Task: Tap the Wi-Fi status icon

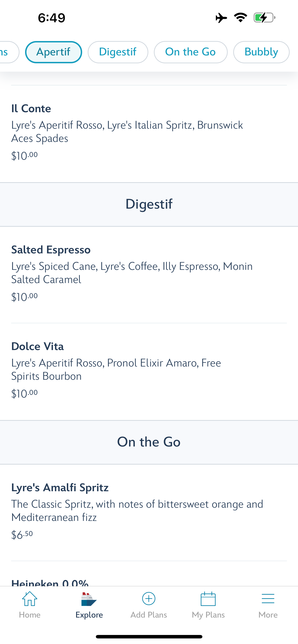Action: click(x=240, y=18)
